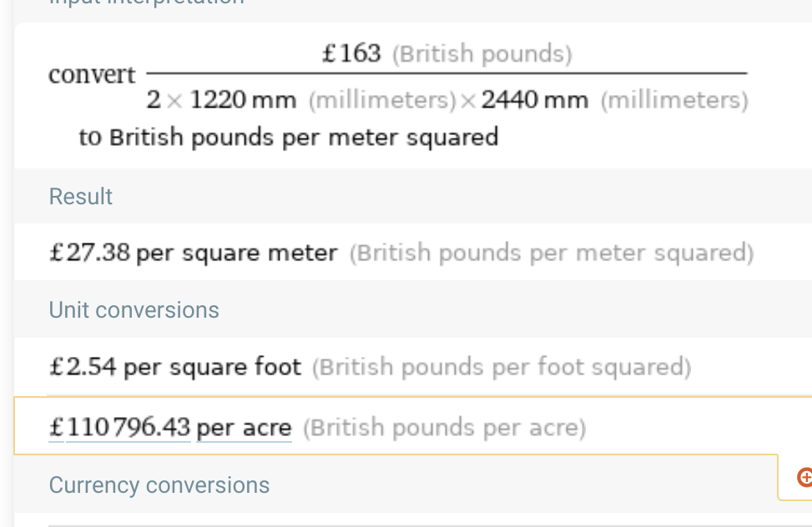Screen dimensions: 812x527
Task: Select the '(British pounds per acre)' description
Action: tap(444, 428)
